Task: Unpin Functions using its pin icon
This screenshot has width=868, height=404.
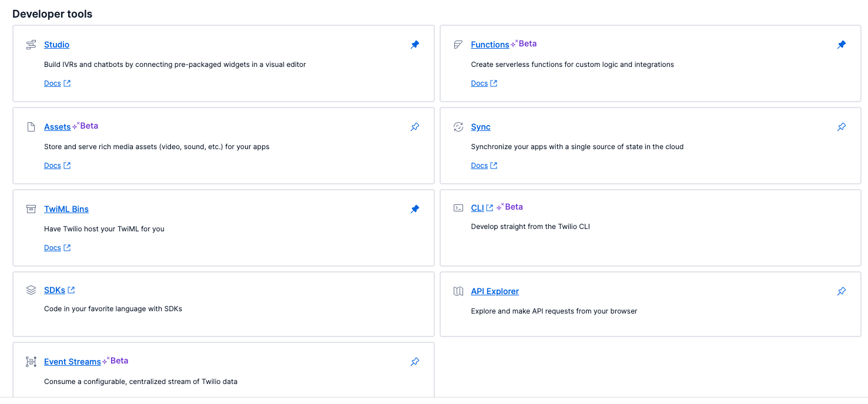Action: (x=842, y=45)
